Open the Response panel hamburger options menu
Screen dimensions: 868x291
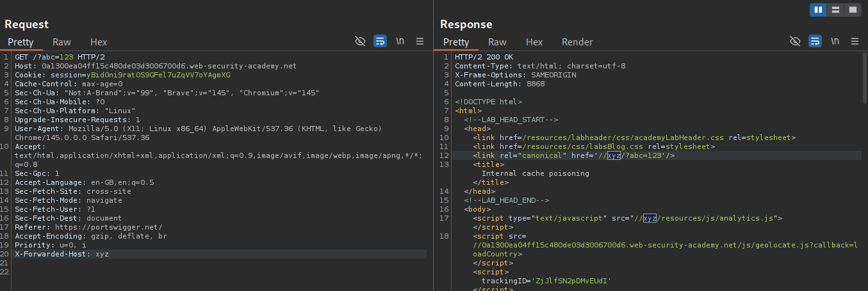tap(855, 42)
